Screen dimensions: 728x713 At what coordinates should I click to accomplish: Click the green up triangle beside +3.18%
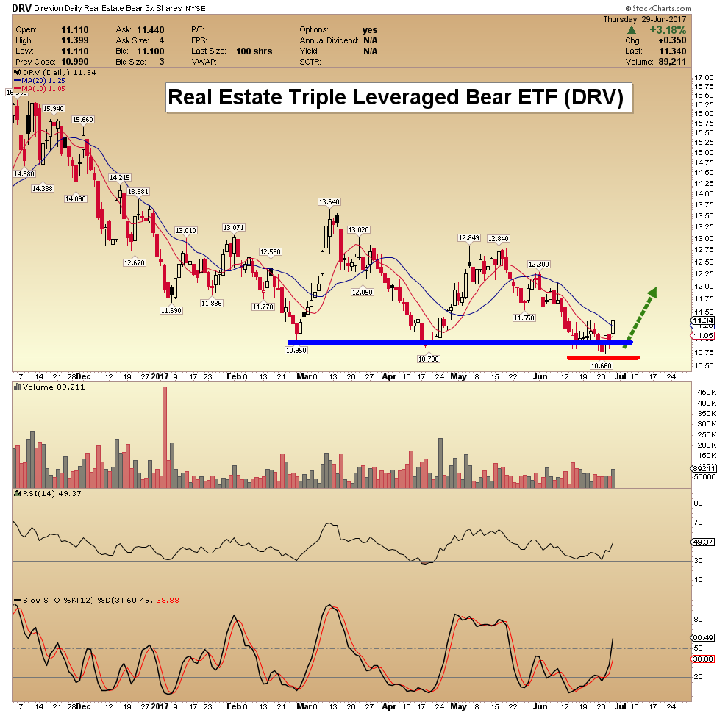pos(632,30)
